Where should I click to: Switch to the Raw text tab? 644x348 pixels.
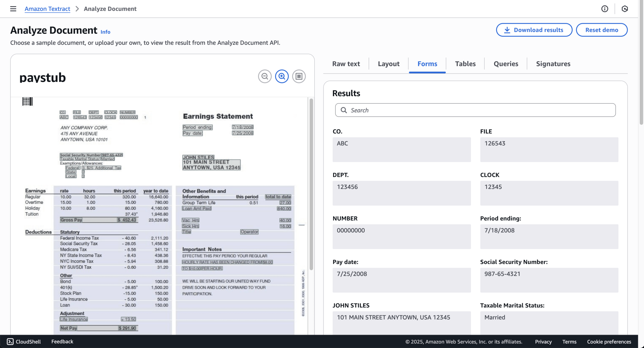click(346, 64)
